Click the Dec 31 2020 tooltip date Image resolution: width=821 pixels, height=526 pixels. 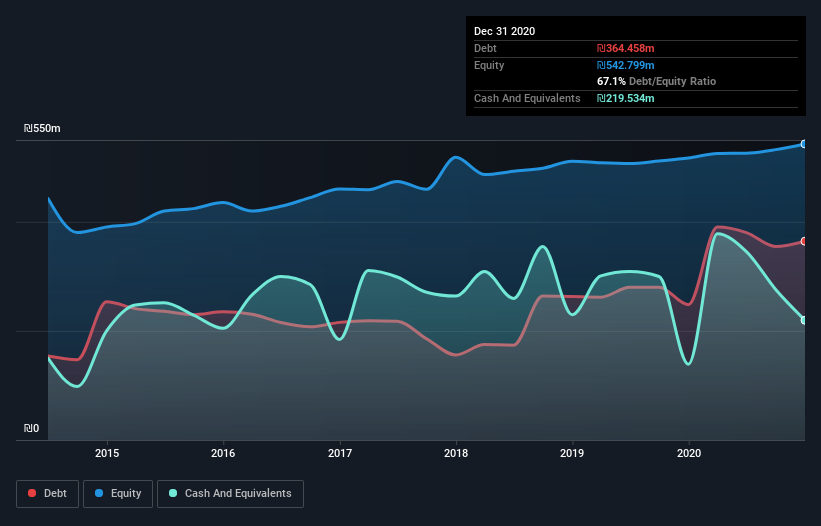pos(504,31)
